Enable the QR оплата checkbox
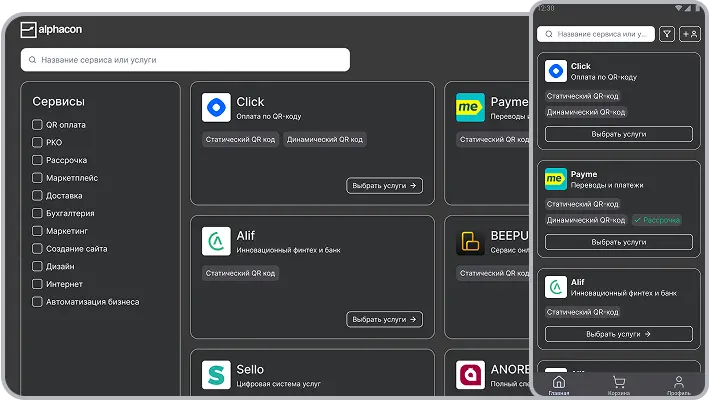Screen dimensions: 709x400 [x=37, y=124]
